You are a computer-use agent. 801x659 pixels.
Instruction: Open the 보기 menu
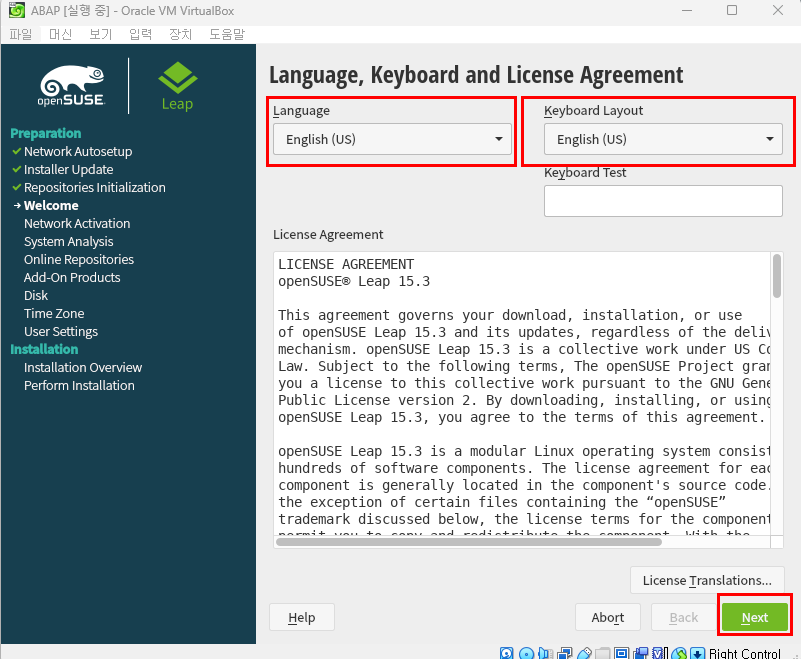pos(100,34)
